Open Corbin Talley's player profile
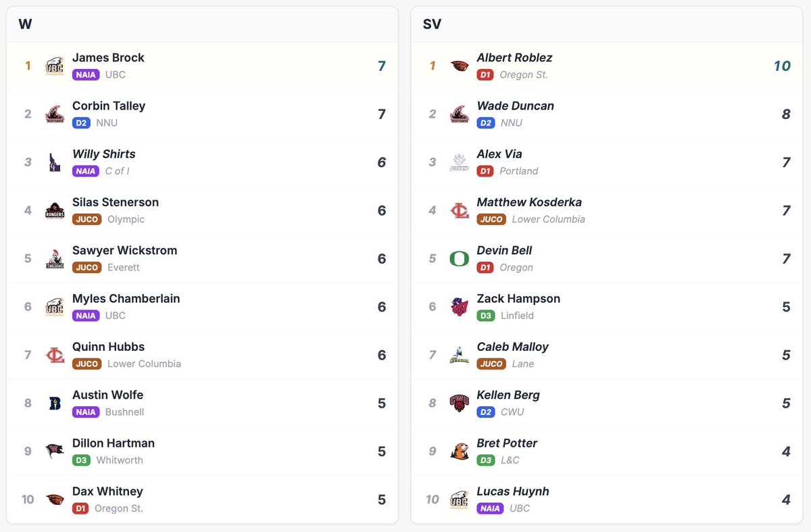This screenshot has width=811, height=532. tap(109, 106)
